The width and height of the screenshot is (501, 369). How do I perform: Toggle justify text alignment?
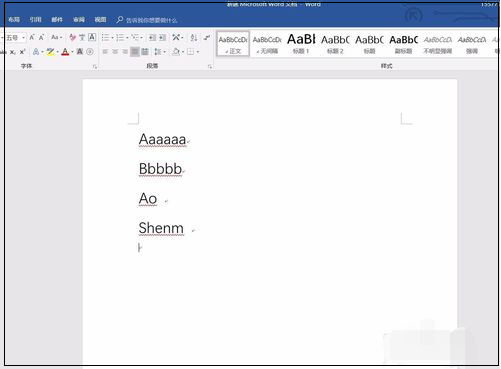pyautogui.click(x=135, y=52)
